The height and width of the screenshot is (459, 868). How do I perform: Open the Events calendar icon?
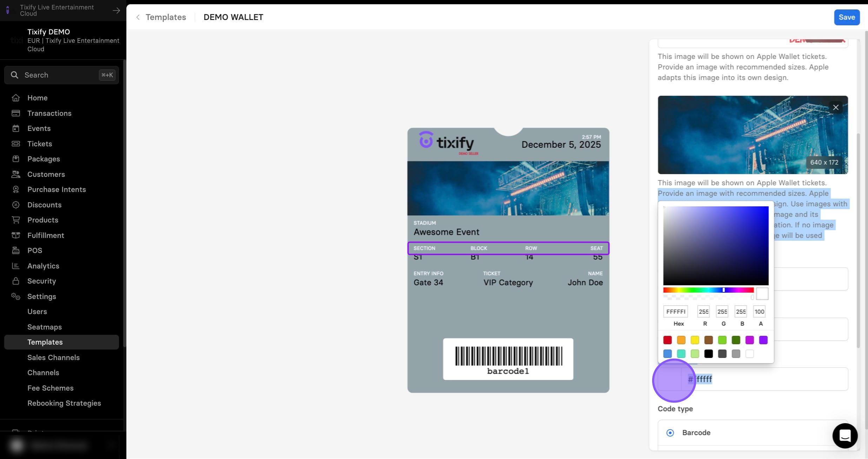(16, 128)
